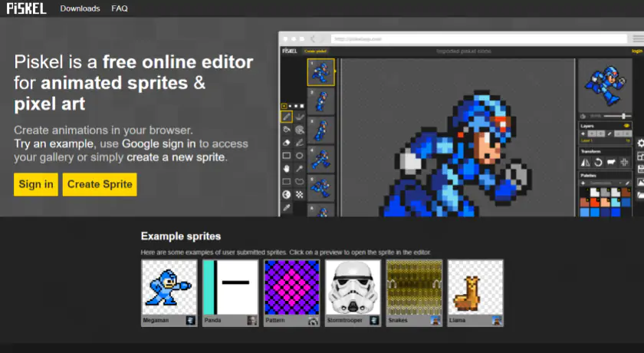Select frame 2 thumbnail in frame list
Viewport: 644px width, 353px height.
(320, 101)
